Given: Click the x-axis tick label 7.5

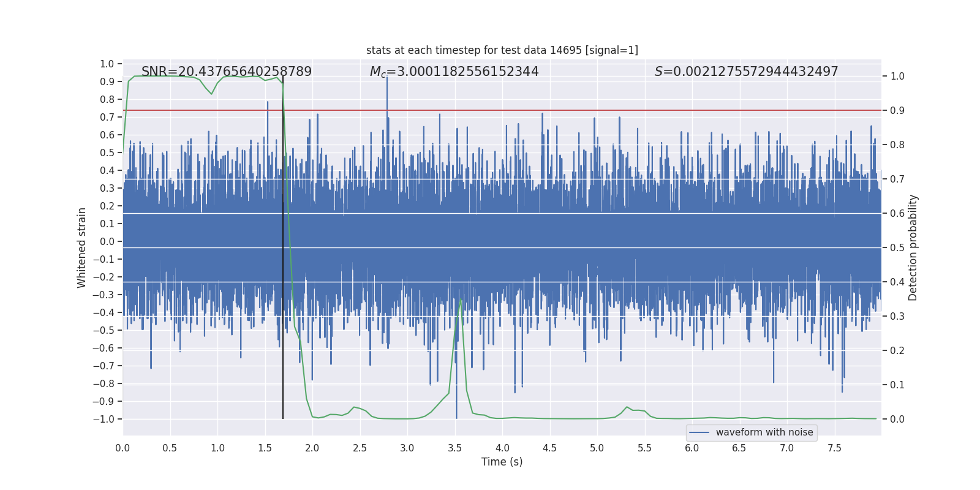Looking at the screenshot, I should [x=834, y=448].
